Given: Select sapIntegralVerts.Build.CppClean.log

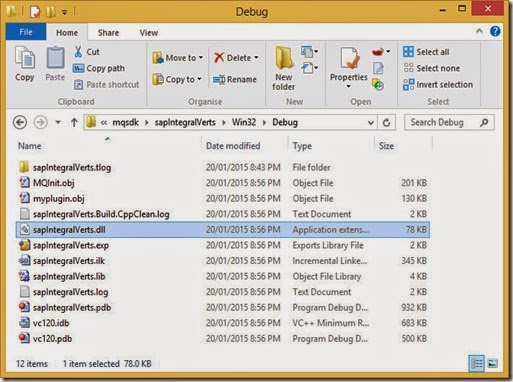Looking at the screenshot, I should (x=223, y=214).
